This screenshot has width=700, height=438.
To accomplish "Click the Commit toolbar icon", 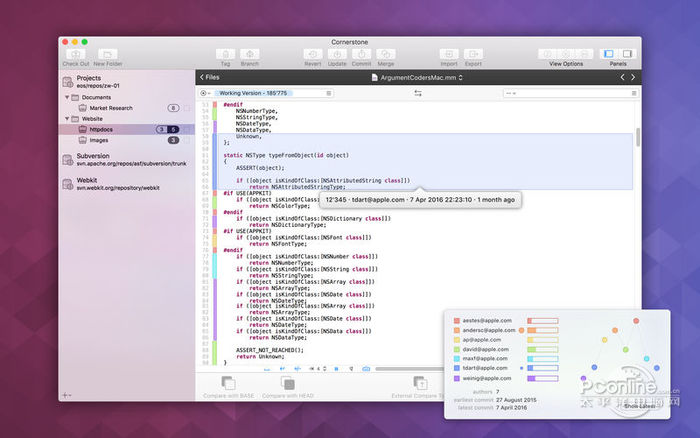I will click(x=361, y=53).
